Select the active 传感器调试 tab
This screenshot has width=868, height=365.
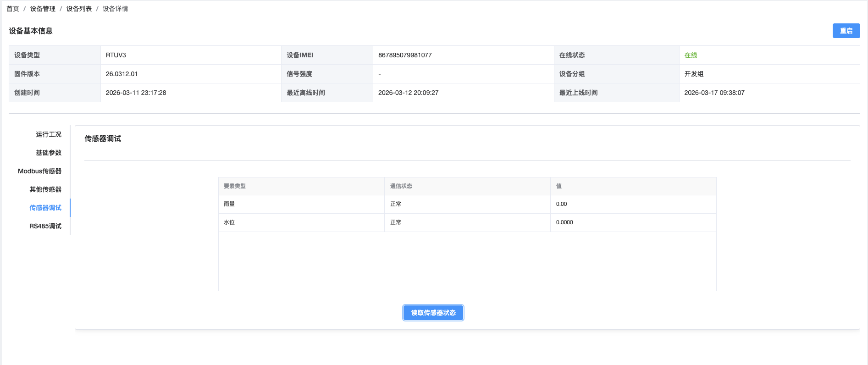pos(45,208)
